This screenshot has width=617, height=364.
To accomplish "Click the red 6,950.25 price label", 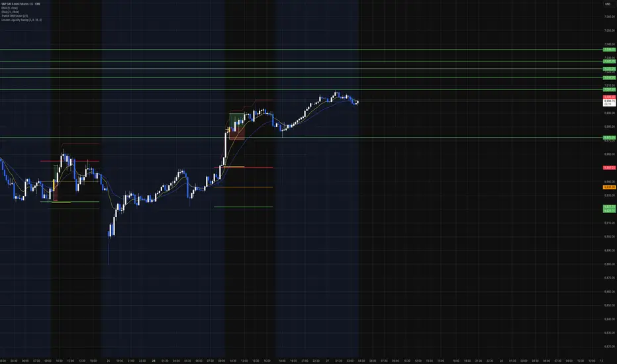I will 609,167.
